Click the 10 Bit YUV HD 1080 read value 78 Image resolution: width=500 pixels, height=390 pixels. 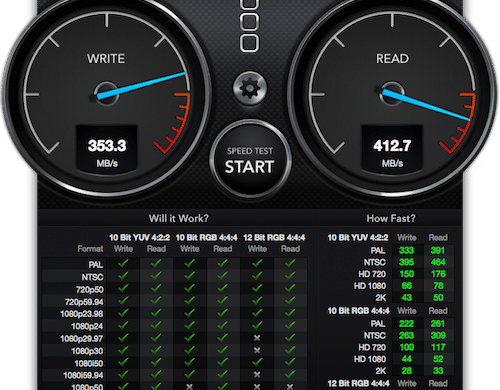[x=438, y=286]
